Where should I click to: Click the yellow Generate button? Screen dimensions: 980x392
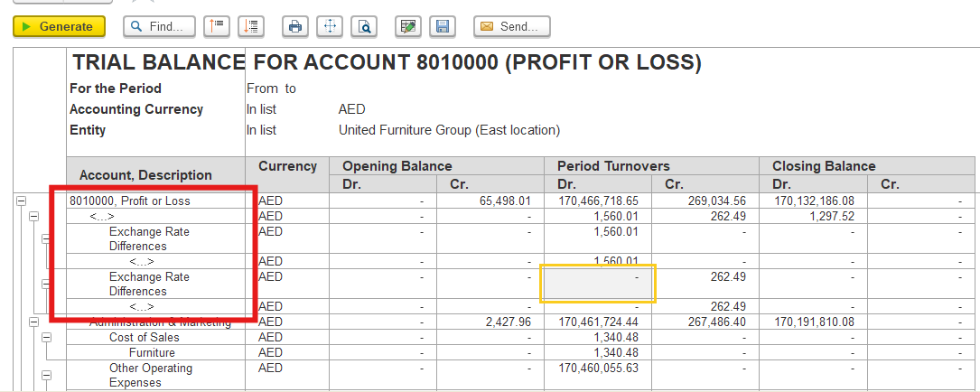(59, 27)
